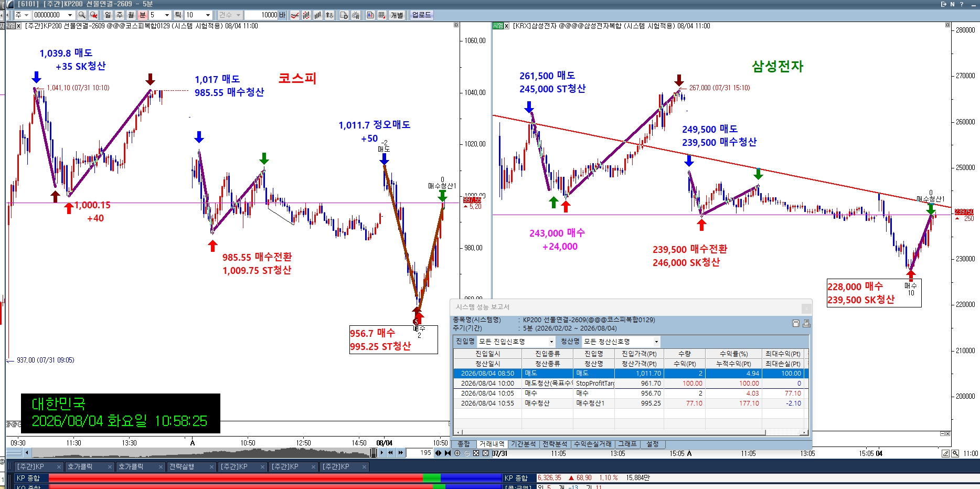Select the 틱 (tick) period toggle
This screenshot has width=980, height=489.
(178, 15)
